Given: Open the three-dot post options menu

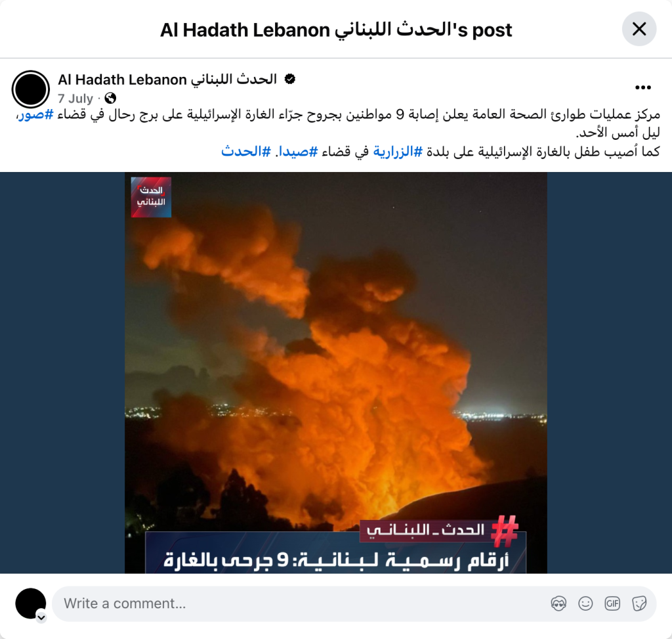Looking at the screenshot, I should (x=643, y=87).
